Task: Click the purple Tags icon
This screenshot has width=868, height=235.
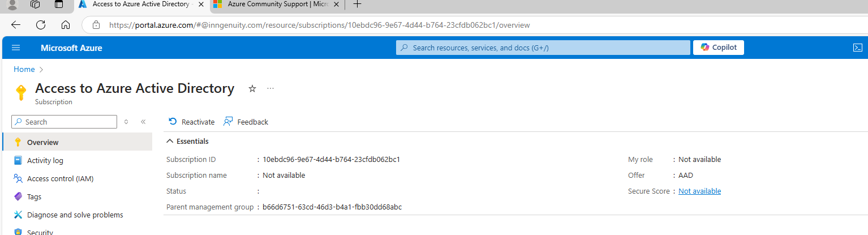Action: point(18,196)
